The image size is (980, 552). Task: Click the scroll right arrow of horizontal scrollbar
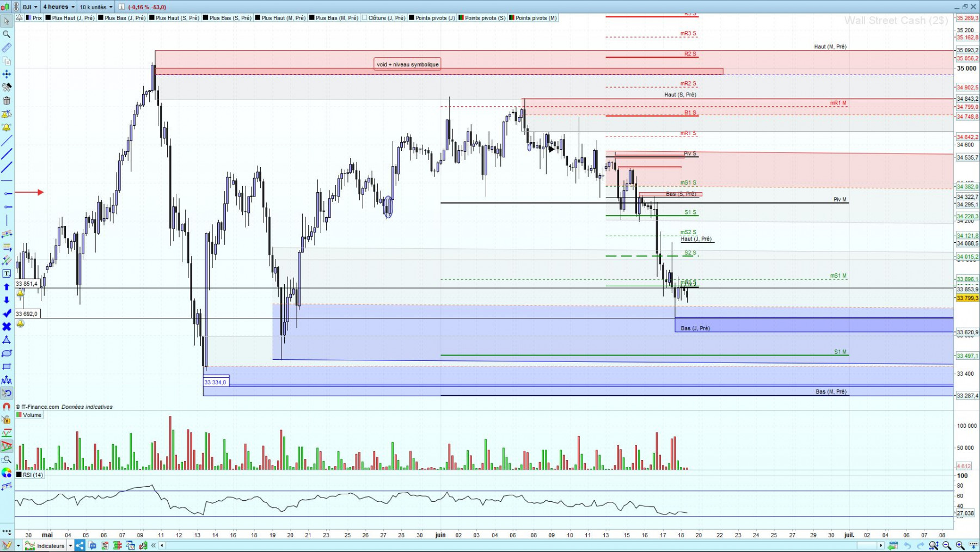(881, 545)
